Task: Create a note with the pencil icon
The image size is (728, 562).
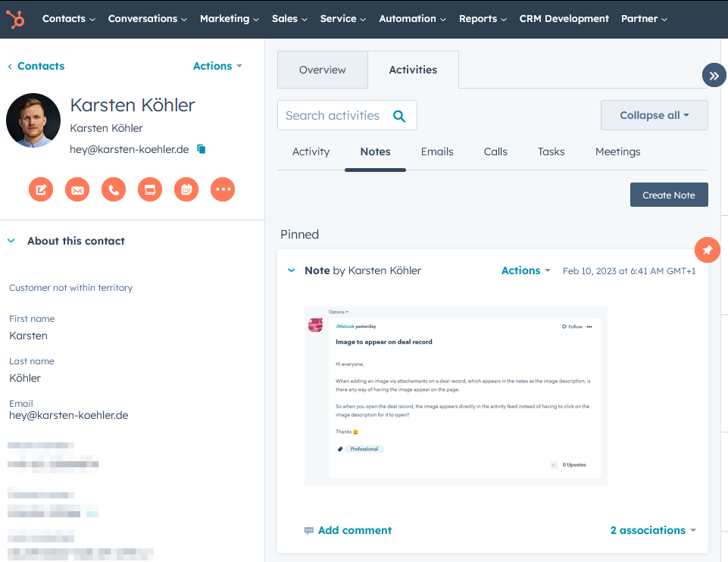Action: point(41,189)
